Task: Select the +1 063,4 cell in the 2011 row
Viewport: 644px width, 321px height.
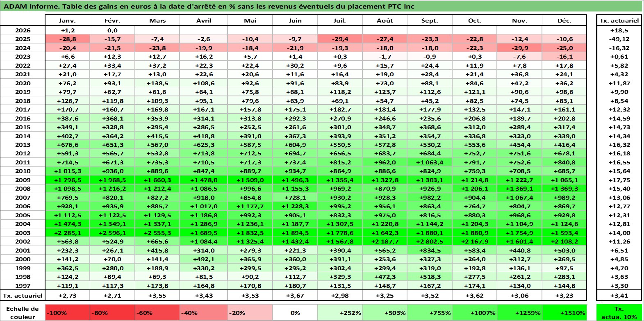Action: [430, 162]
